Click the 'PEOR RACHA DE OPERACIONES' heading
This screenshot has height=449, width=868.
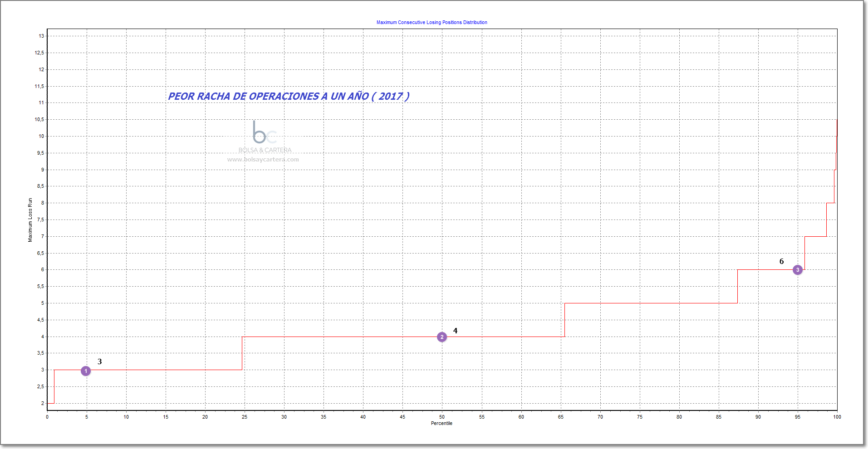click(289, 96)
